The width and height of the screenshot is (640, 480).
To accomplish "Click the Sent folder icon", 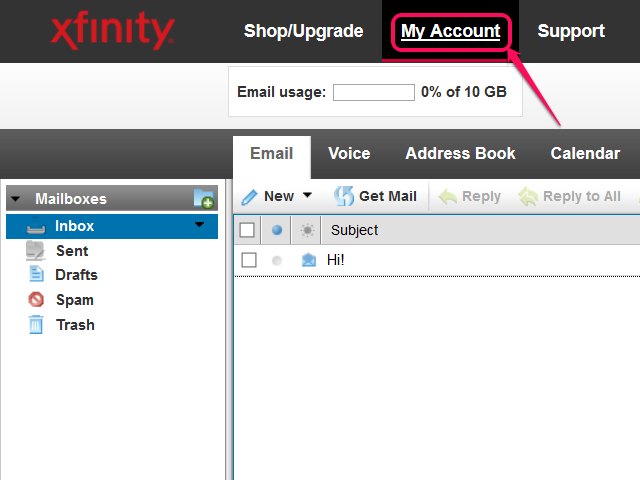I will pos(36,251).
